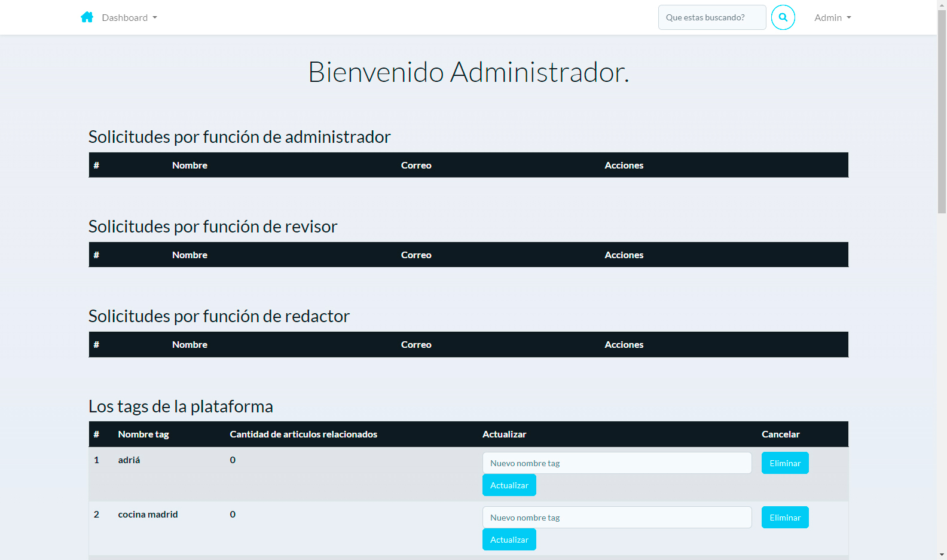The image size is (947, 560).
Task: Expand the Admin user dropdown
Action: [x=832, y=17]
